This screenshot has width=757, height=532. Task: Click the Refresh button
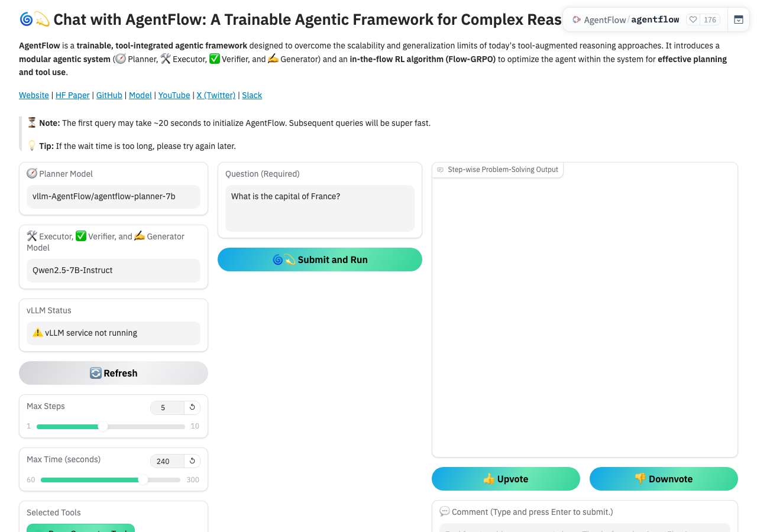[114, 373]
